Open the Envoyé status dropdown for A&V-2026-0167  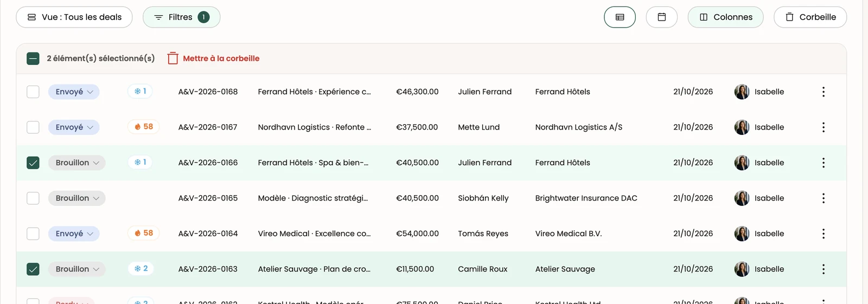74,127
